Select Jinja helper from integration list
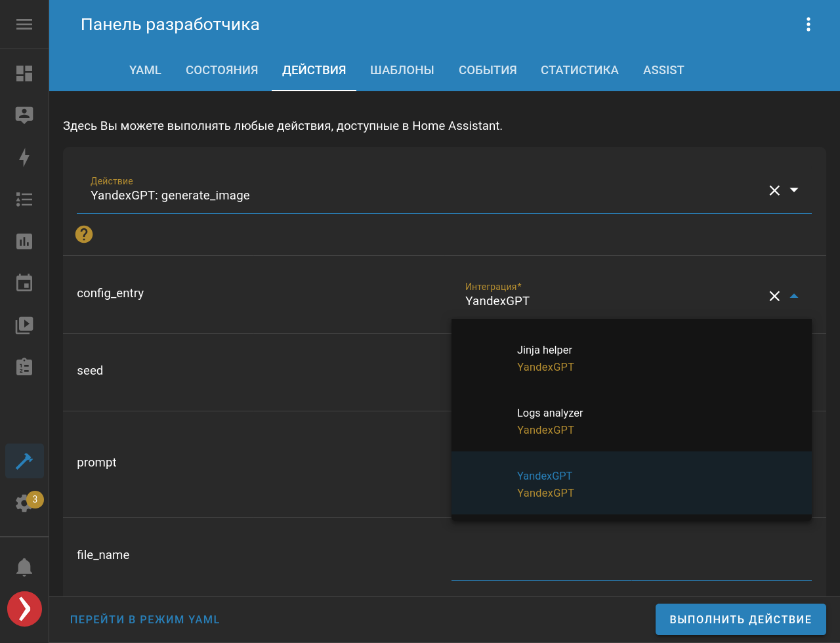This screenshot has height=643, width=840. click(631, 357)
